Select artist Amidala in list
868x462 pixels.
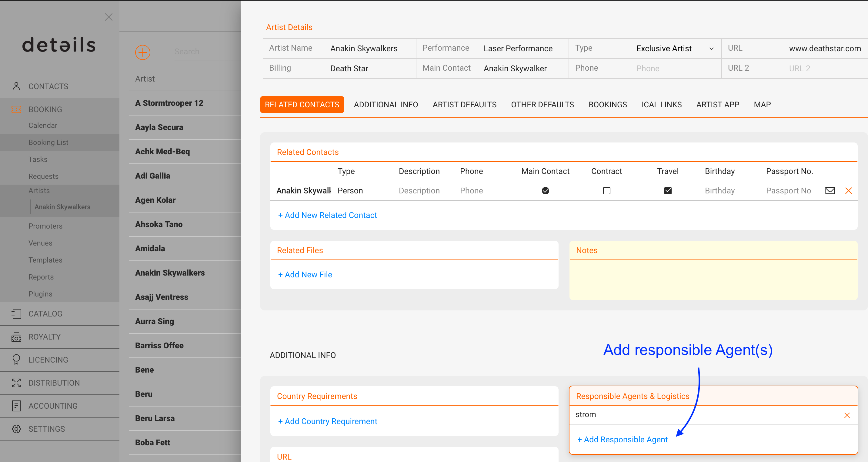150,248
